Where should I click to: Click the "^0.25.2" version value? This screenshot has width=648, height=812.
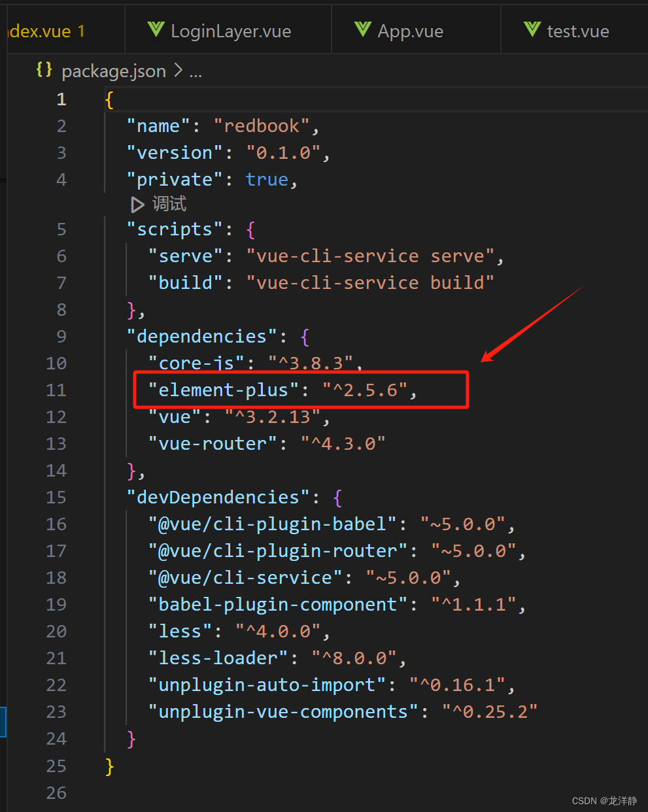point(489,712)
